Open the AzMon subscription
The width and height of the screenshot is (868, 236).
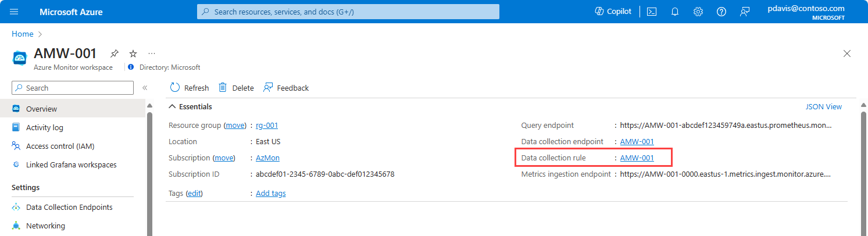point(268,158)
